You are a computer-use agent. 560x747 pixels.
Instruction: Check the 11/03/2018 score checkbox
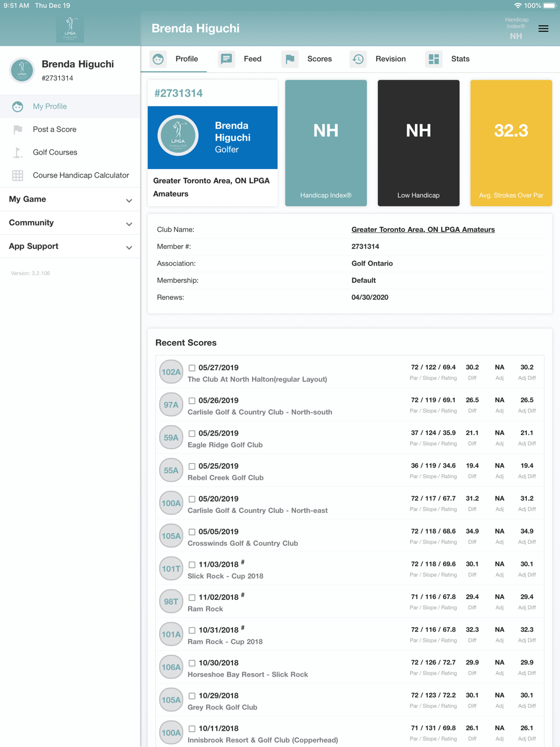click(192, 565)
